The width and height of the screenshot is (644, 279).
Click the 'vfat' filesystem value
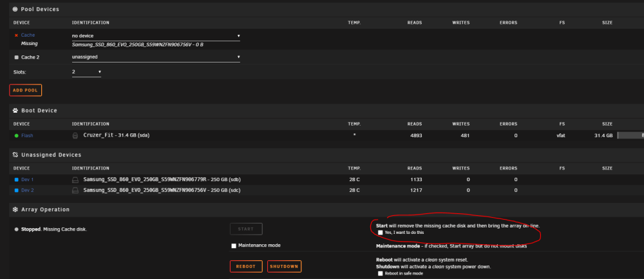click(x=560, y=135)
